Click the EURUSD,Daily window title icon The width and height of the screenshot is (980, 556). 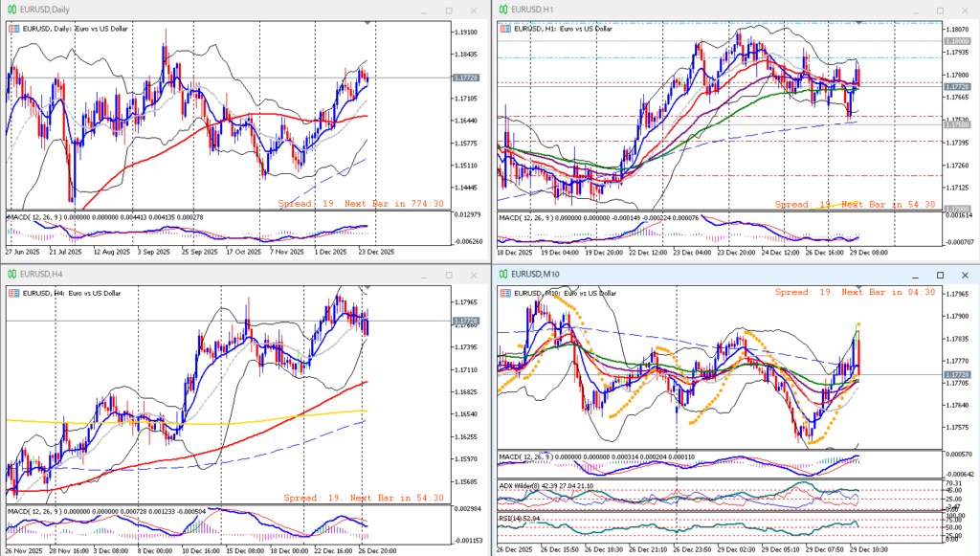tap(11, 10)
